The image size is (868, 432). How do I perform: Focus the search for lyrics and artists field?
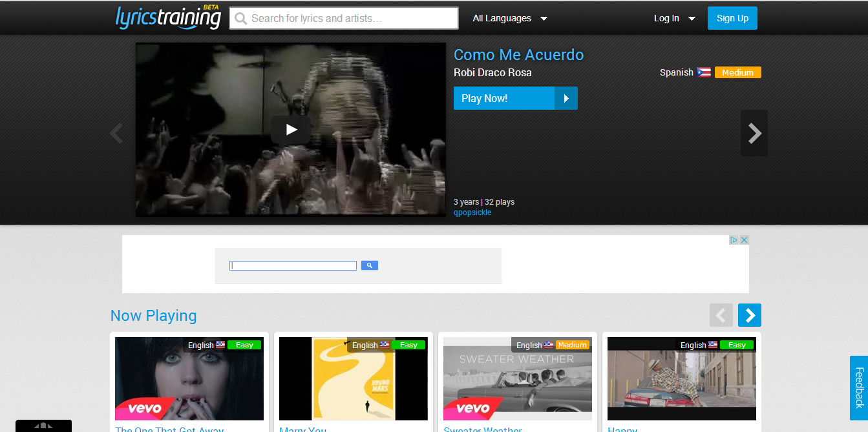pyautogui.click(x=344, y=18)
